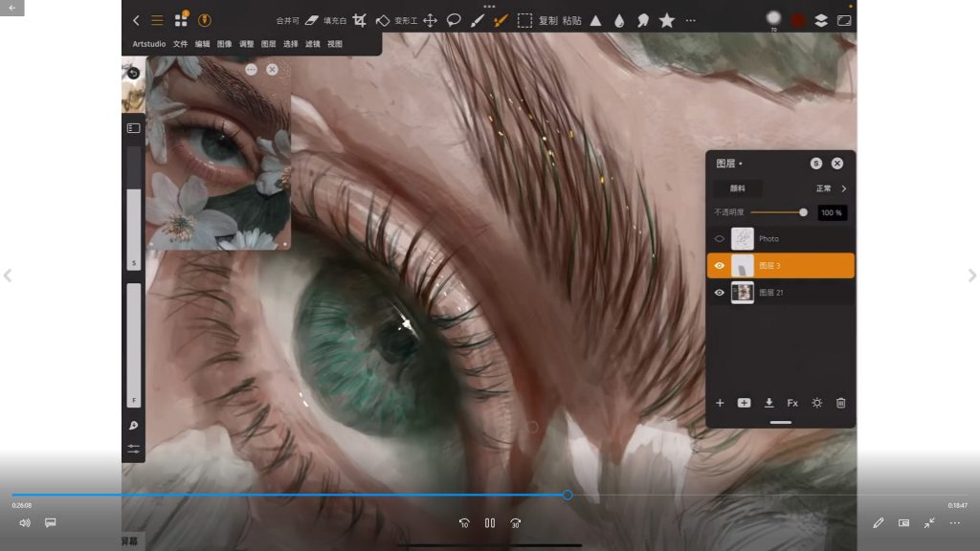980x551 pixels.
Task: Select the water drop blur tool
Action: point(619,20)
